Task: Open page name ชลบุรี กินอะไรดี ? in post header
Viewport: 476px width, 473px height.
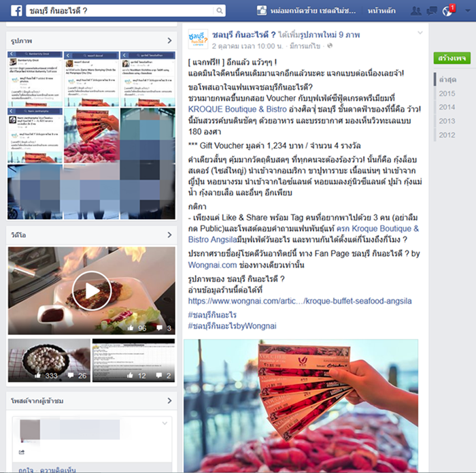Action: coord(243,35)
